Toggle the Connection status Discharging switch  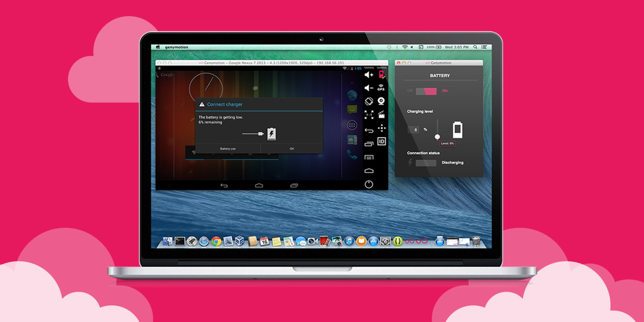click(x=426, y=163)
